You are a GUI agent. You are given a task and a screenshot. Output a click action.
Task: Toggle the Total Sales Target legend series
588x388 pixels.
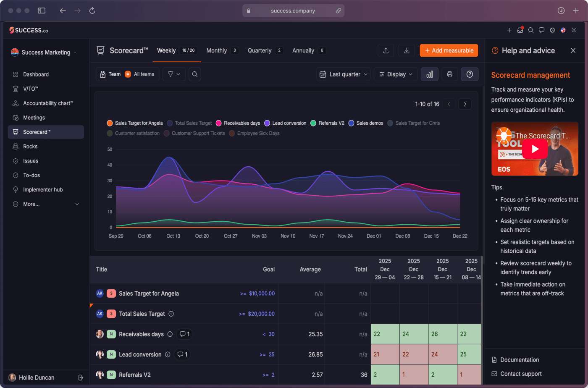click(189, 123)
